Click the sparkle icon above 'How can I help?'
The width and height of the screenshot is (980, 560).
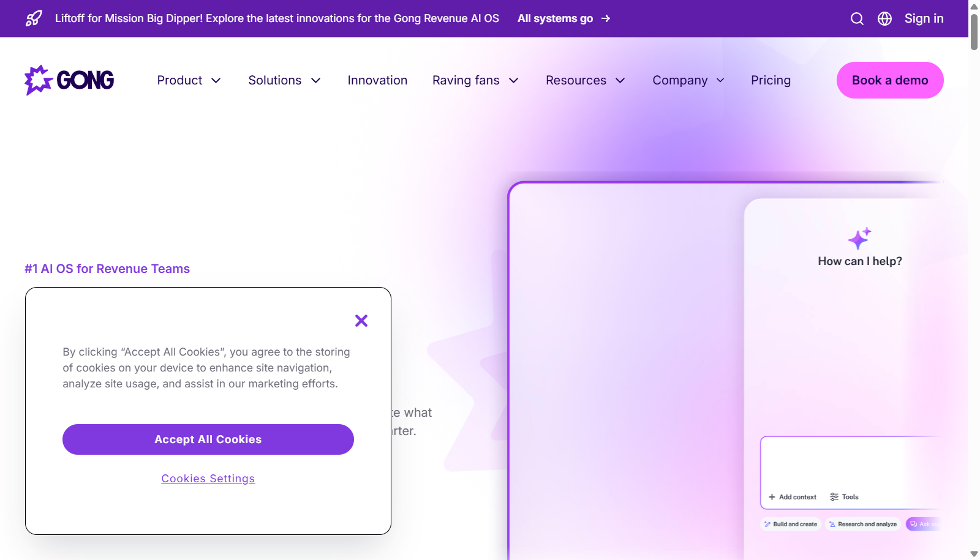coord(859,238)
